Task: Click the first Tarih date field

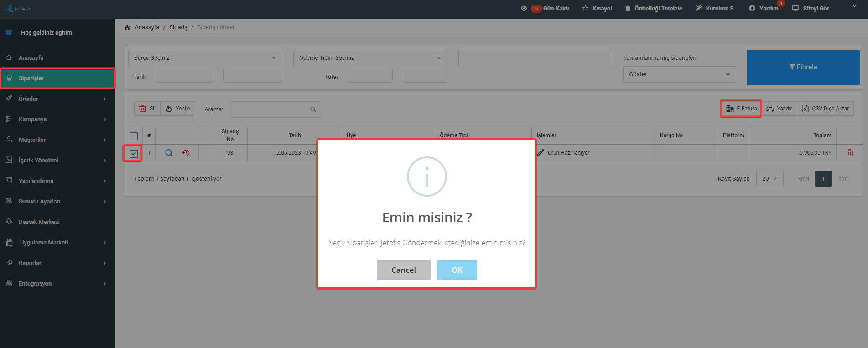Action: coord(185,76)
